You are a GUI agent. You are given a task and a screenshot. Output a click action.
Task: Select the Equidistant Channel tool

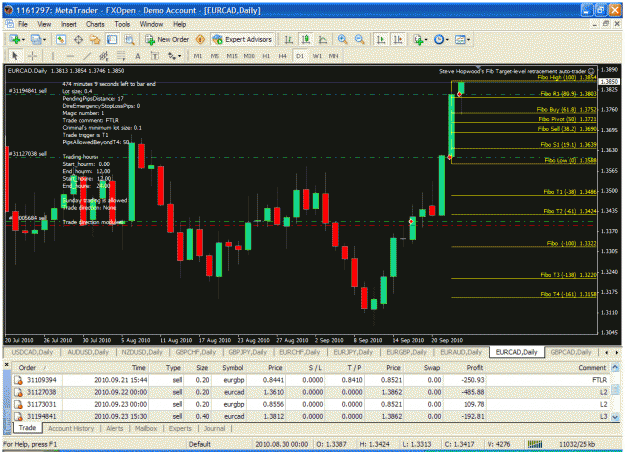click(x=104, y=56)
